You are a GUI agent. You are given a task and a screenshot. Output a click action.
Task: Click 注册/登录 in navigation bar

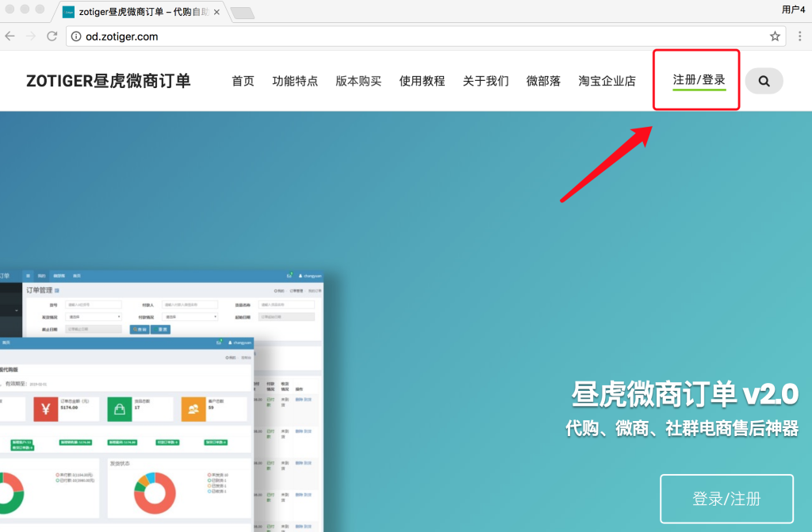click(x=699, y=80)
